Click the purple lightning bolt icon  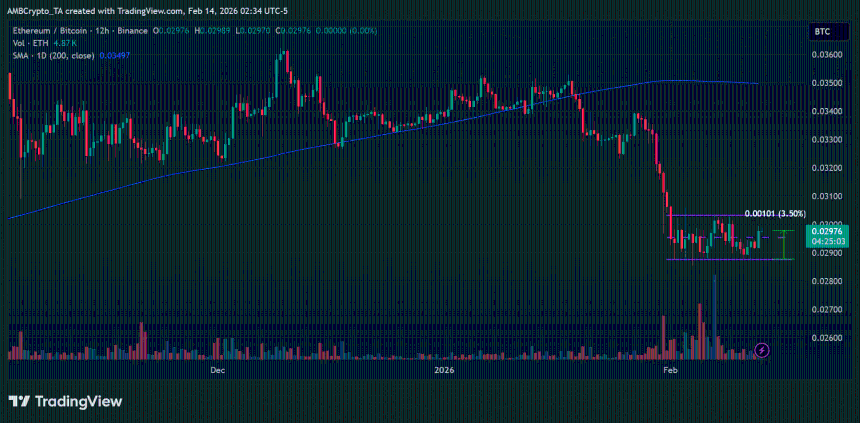(763, 350)
